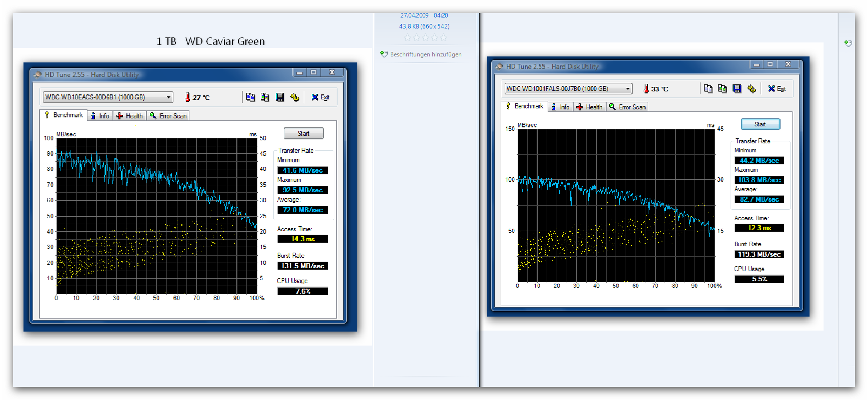
Task: Save screenshot floppy icon in WD10EACS window
Action: coord(280,97)
